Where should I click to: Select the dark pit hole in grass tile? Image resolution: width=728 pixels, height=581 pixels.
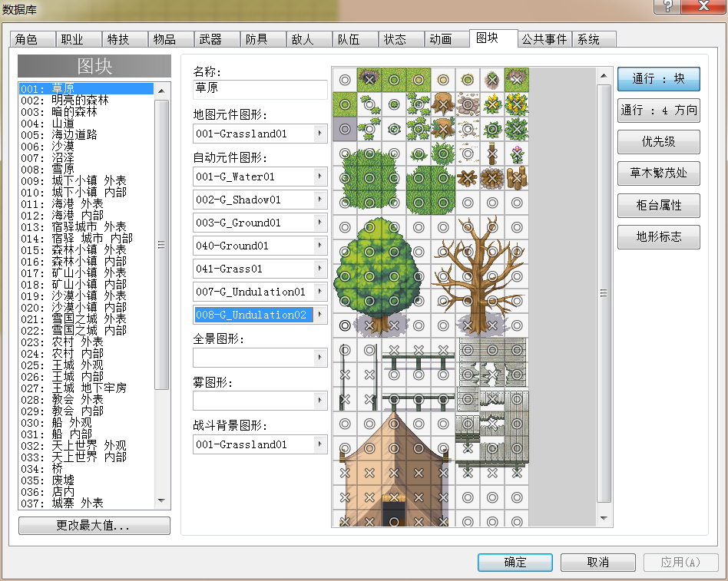(x=369, y=80)
